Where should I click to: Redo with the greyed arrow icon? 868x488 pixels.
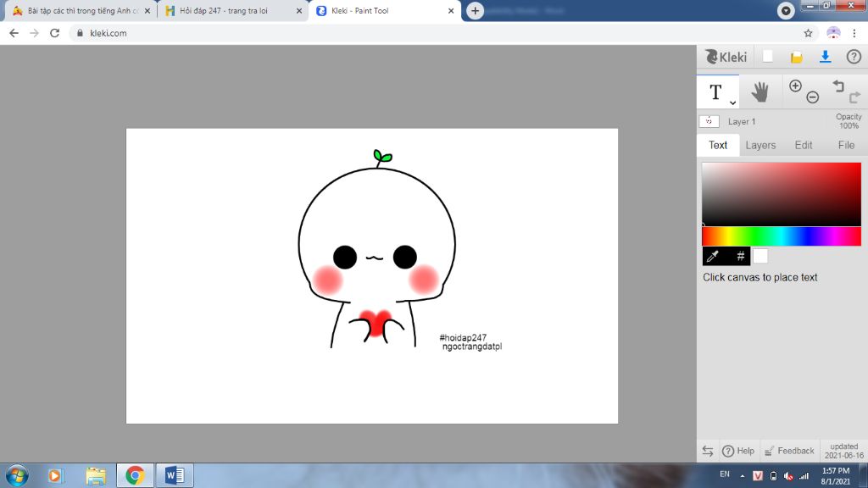tap(854, 97)
